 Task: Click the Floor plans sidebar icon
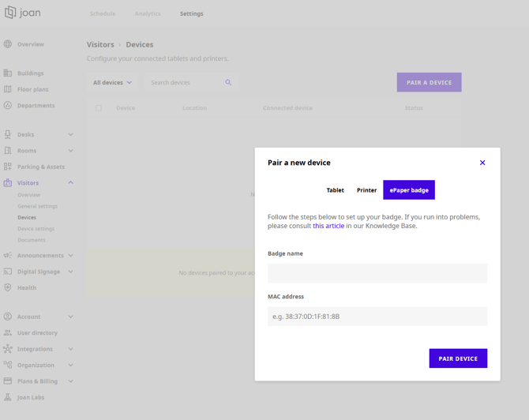8,89
